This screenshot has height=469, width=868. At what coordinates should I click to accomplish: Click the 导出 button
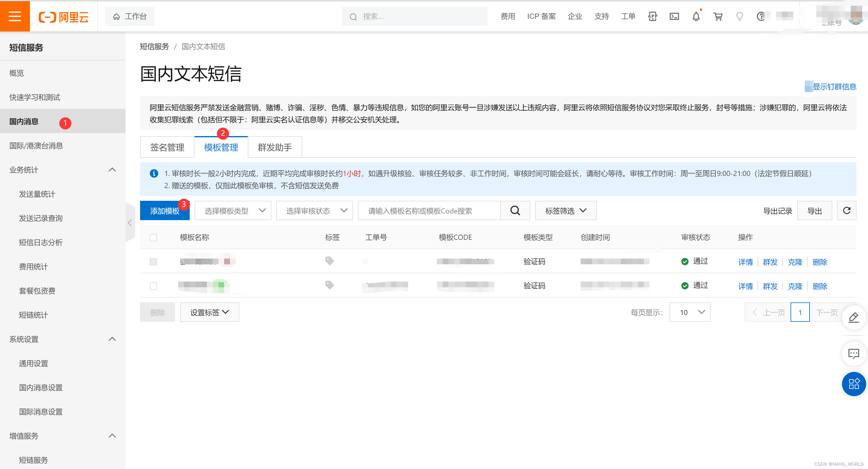pos(814,211)
